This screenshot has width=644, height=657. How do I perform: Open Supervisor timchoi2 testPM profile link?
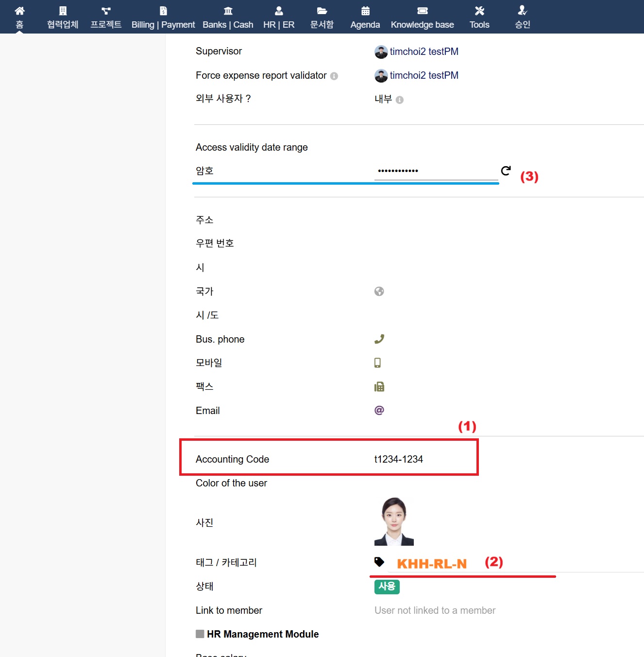pyautogui.click(x=424, y=52)
